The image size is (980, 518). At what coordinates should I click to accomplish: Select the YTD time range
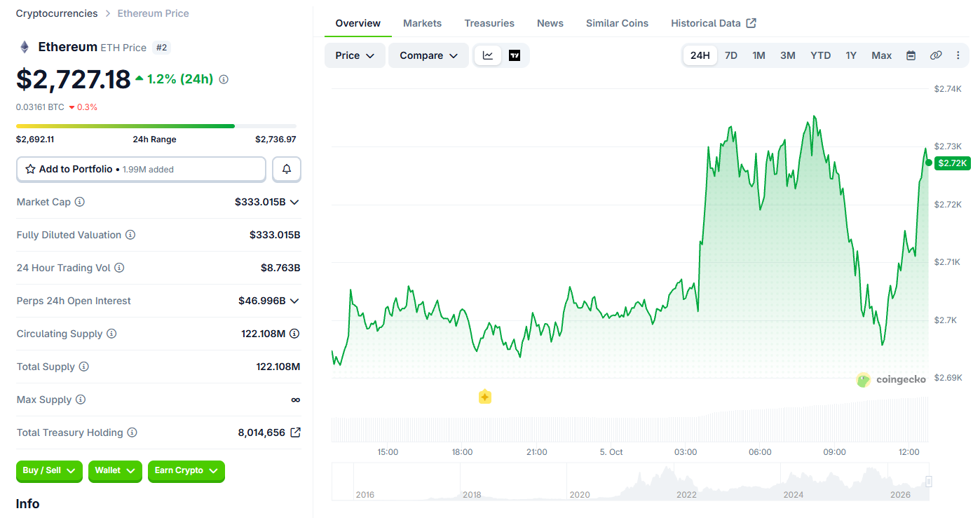coord(821,55)
